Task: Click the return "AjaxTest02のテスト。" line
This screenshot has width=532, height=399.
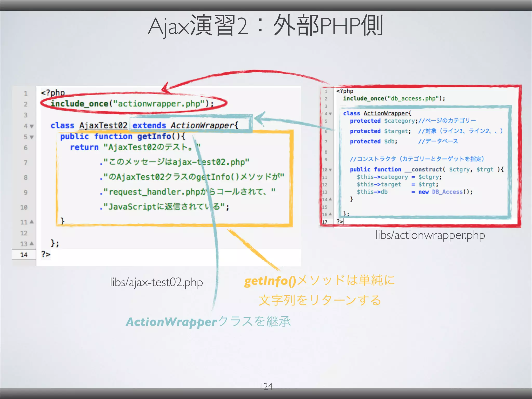Action: [x=135, y=147]
